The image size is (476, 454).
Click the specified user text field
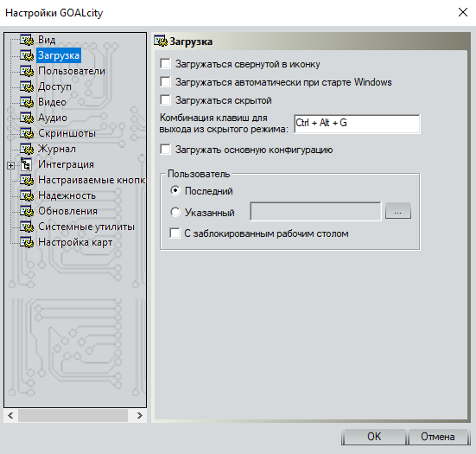click(x=315, y=212)
